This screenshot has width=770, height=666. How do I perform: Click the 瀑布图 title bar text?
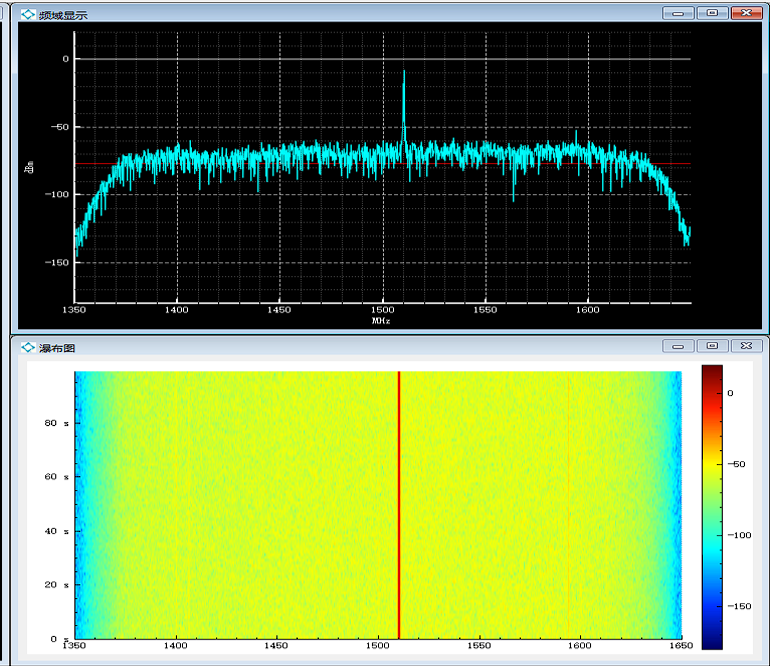(57, 348)
